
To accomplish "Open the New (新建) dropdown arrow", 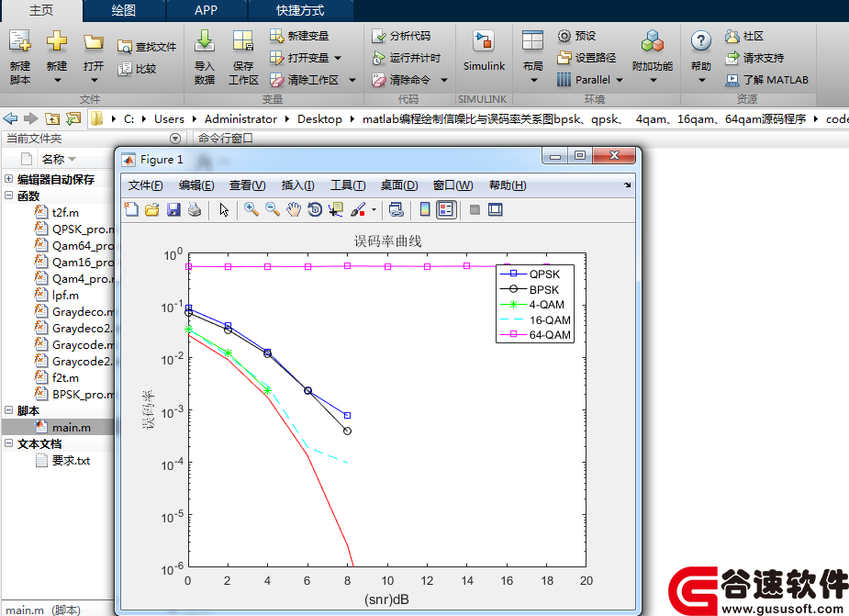I will click(x=57, y=80).
